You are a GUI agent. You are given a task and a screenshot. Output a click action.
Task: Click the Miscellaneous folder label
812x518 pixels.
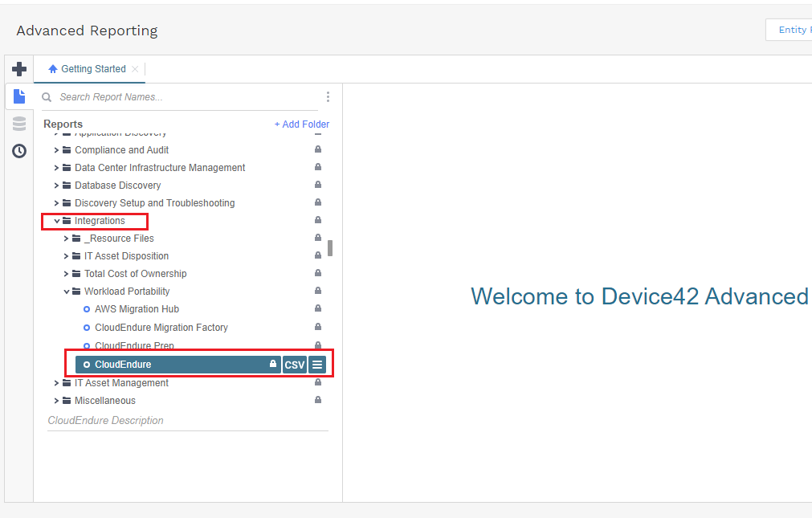pyautogui.click(x=105, y=401)
